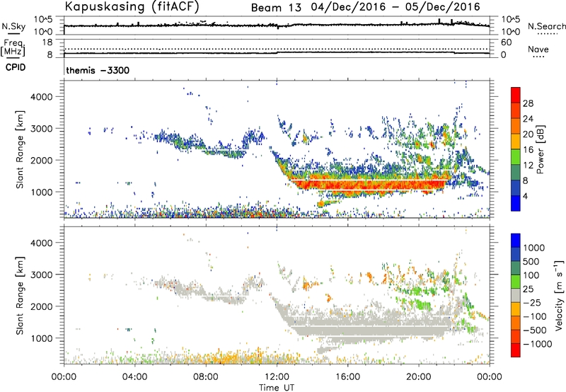Image resolution: width=566 pixels, height=392 pixels.
Task: Click the '28' tick on the power scale
Action: tap(528, 103)
